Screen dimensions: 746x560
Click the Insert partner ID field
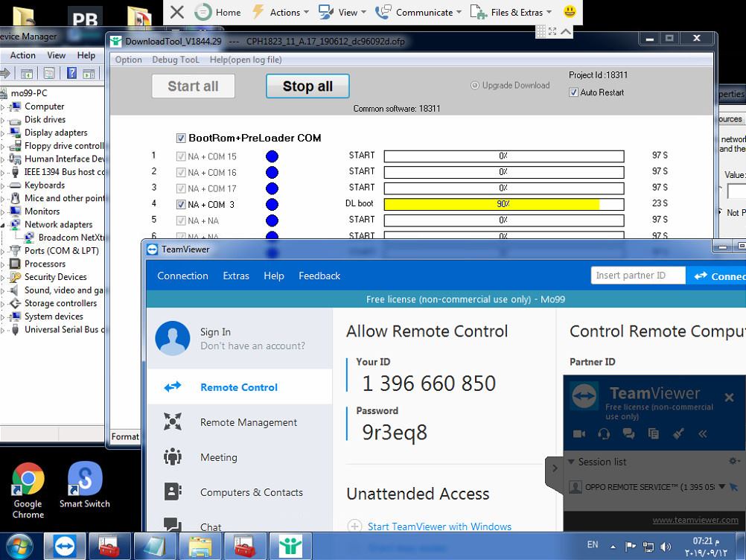(638, 275)
